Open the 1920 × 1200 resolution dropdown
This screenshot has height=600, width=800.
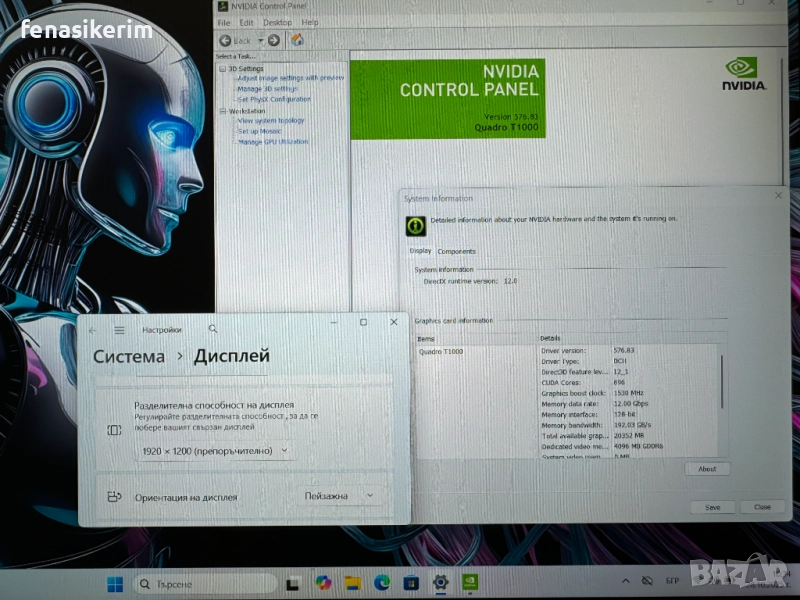pos(216,451)
